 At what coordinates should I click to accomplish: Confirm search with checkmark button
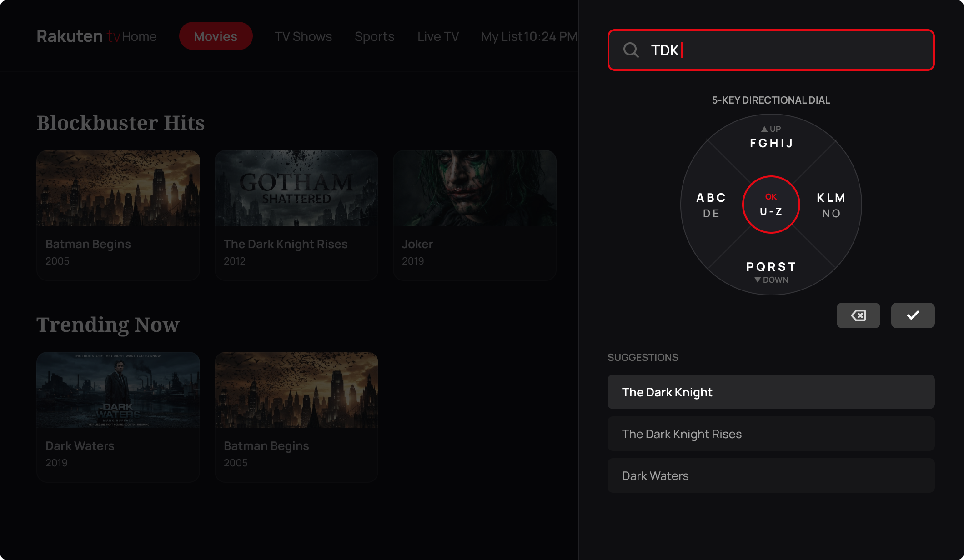(x=913, y=315)
